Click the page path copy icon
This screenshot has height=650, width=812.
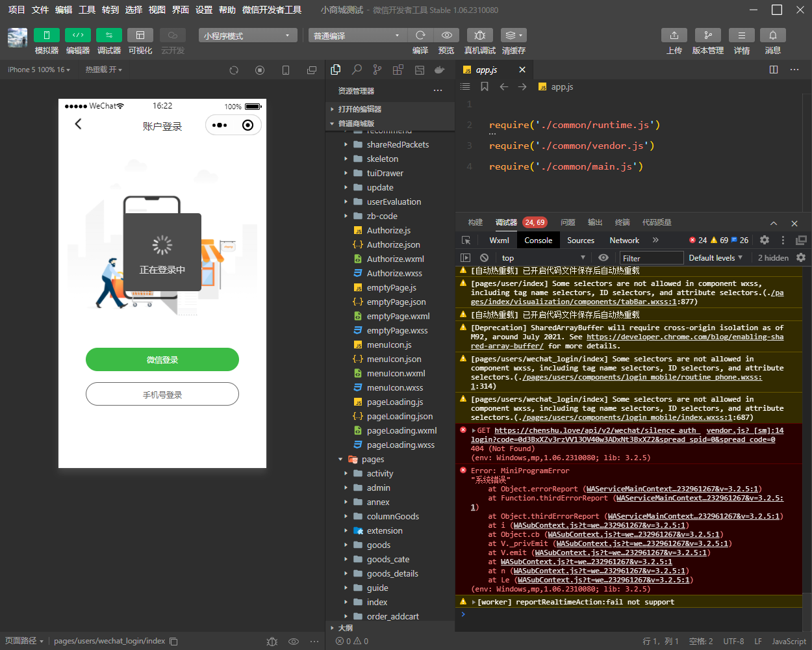(x=173, y=641)
